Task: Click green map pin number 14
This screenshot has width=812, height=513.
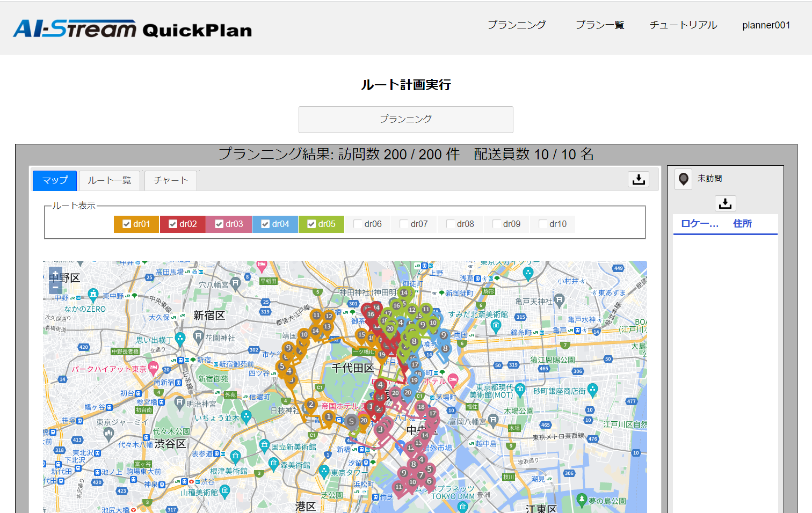Action: 404,293
